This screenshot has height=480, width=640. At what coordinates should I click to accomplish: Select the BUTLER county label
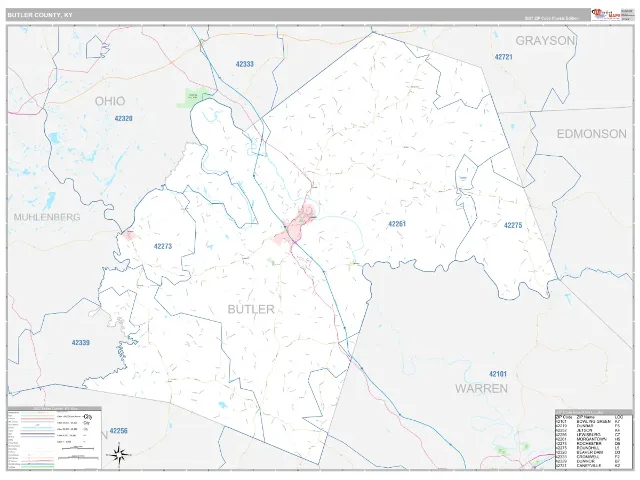pyautogui.click(x=251, y=309)
